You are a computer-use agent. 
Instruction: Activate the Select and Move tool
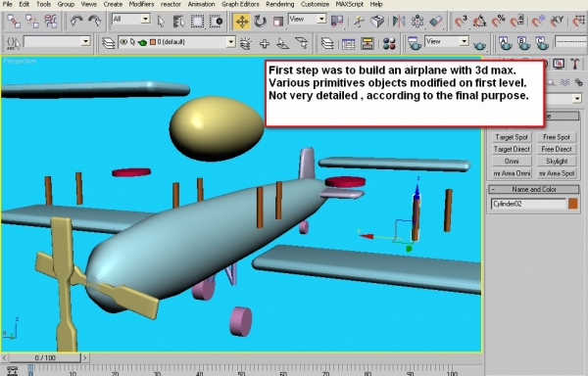tap(242, 22)
